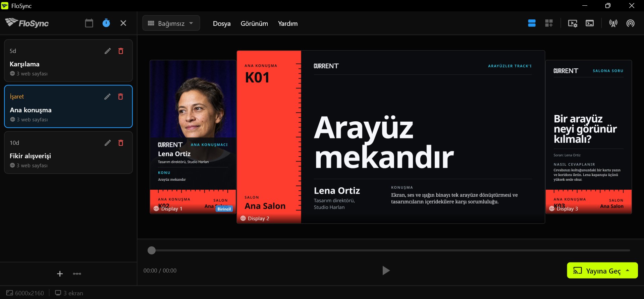Screen dimensions: 644x299
Task: Click the Birincil badge on Display 1
Action: (224, 209)
